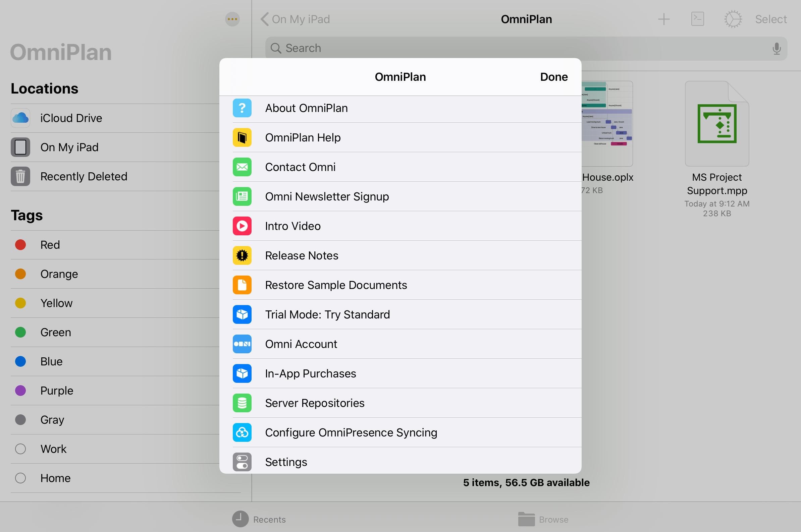The height and width of the screenshot is (532, 801).
Task: Select the Blue tag dot
Action: point(20,361)
